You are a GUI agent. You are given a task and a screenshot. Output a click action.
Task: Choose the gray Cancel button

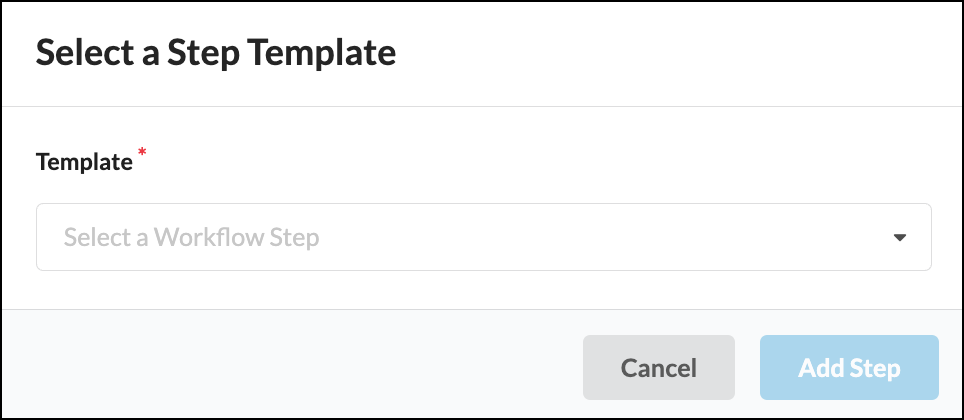click(658, 367)
